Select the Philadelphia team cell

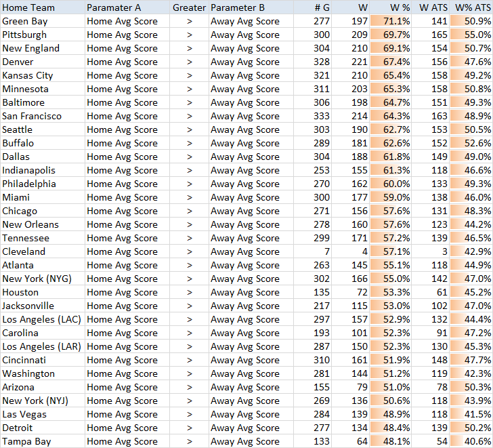(43, 184)
